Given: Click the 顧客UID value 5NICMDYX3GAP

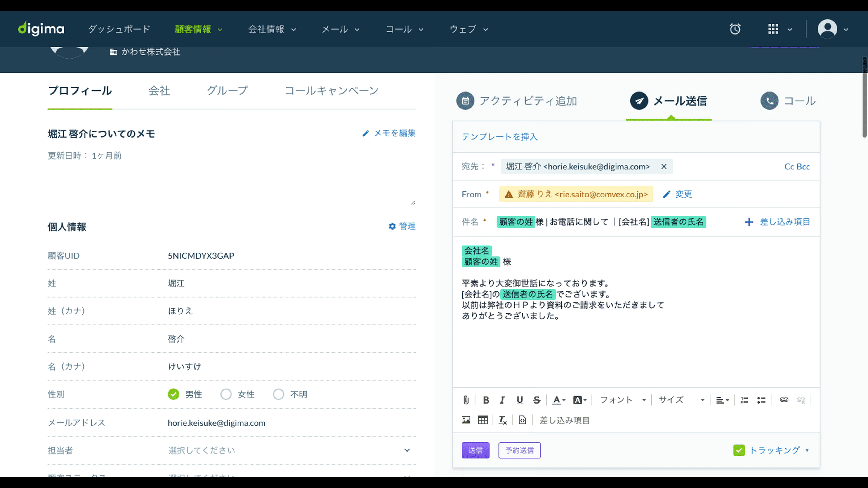Looking at the screenshot, I should [x=201, y=256].
